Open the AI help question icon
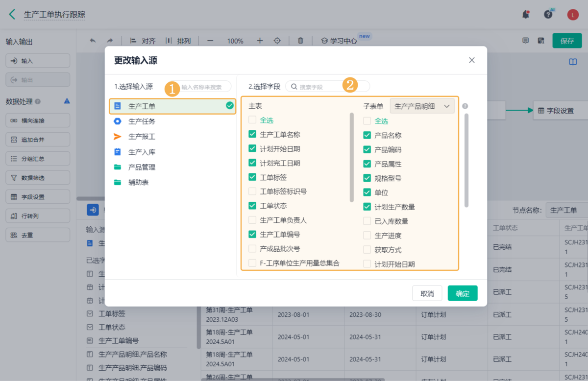Image resolution: width=588 pixels, height=381 pixels. click(x=548, y=14)
